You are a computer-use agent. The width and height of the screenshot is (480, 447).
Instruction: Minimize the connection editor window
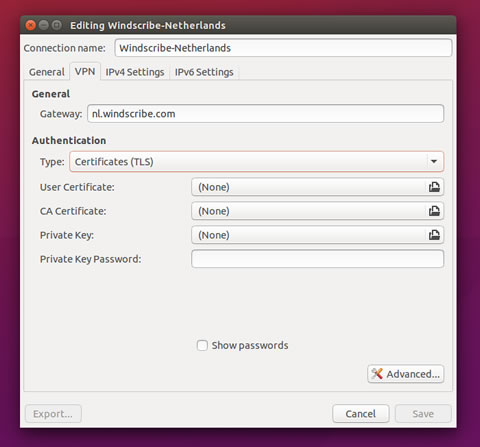coord(44,25)
